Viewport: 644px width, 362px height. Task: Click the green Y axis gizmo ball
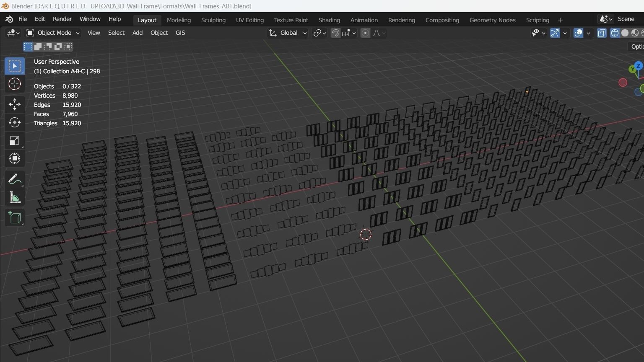click(x=632, y=69)
